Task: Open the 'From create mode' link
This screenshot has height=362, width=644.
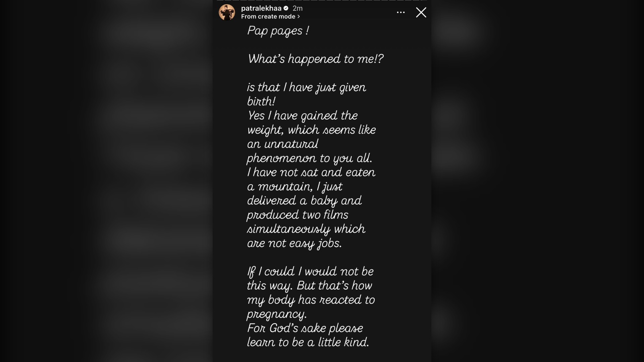Action: point(268,16)
